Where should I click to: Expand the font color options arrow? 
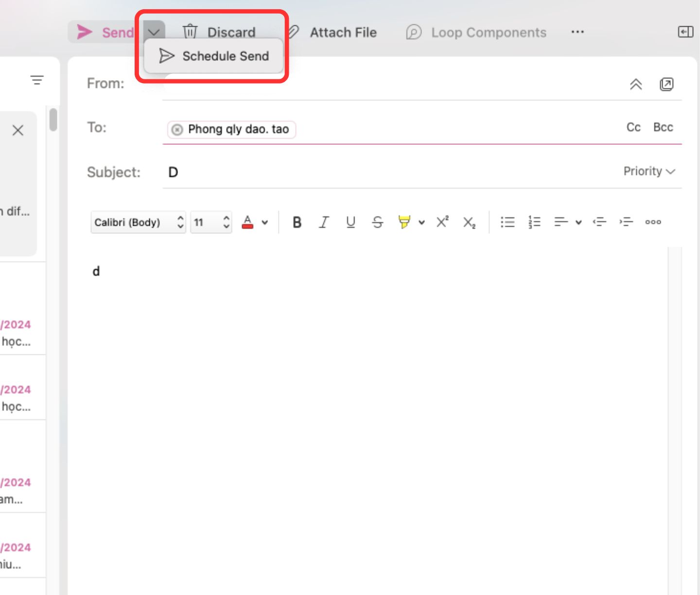tap(265, 223)
